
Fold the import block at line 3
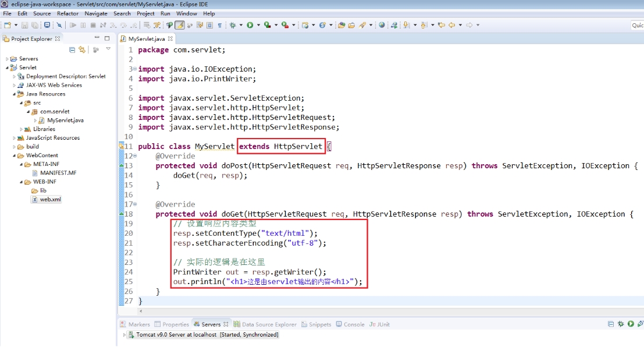point(135,69)
